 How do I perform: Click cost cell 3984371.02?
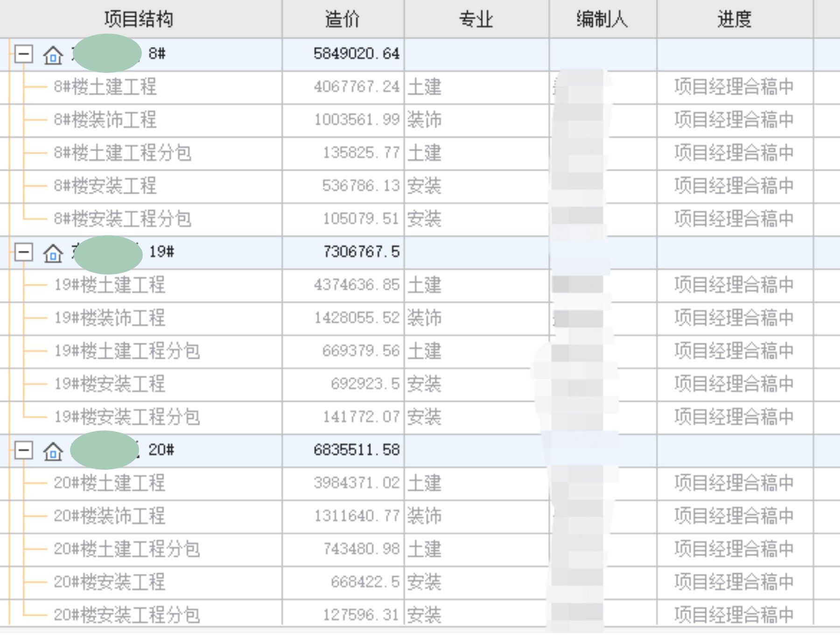(357, 483)
